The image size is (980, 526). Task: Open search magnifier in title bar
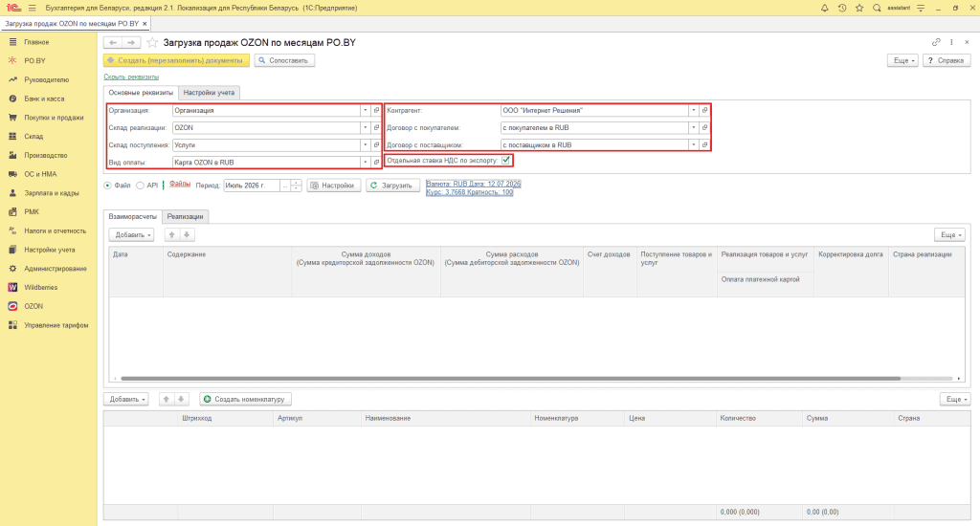click(877, 8)
